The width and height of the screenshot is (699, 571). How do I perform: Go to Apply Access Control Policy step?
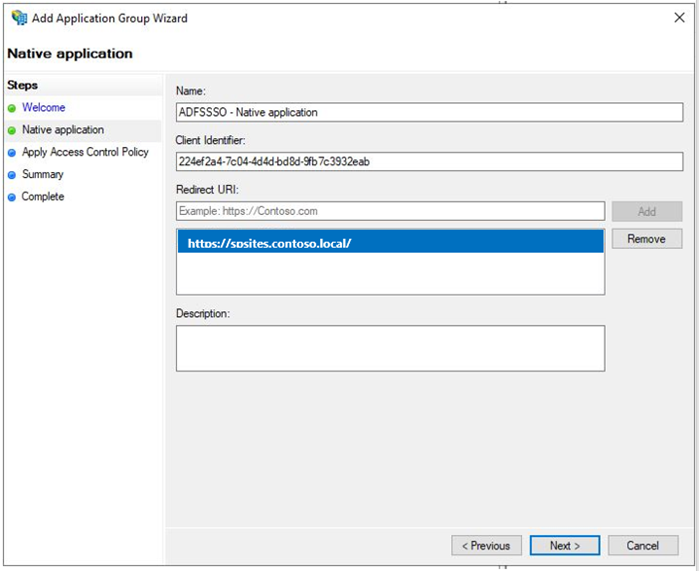(x=85, y=152)
